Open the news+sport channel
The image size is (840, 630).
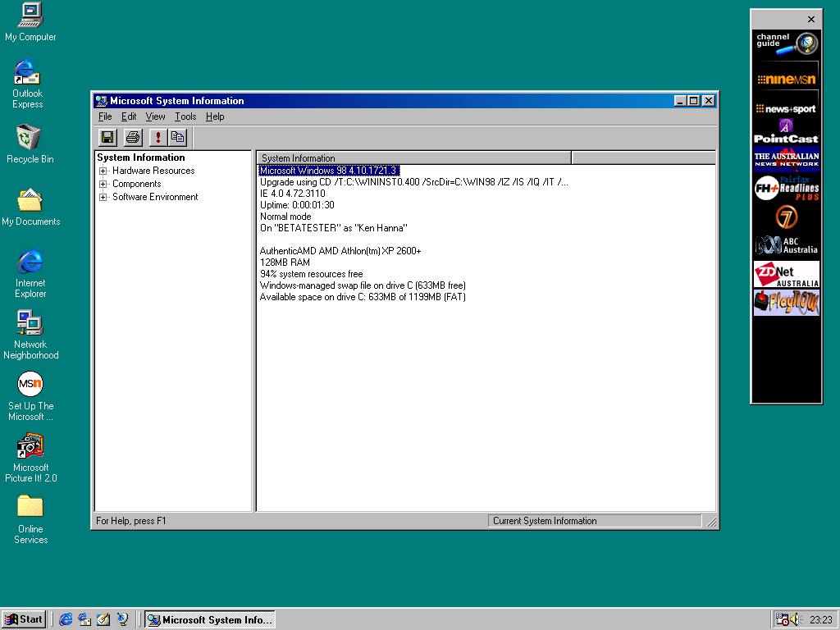click(787, 109)
